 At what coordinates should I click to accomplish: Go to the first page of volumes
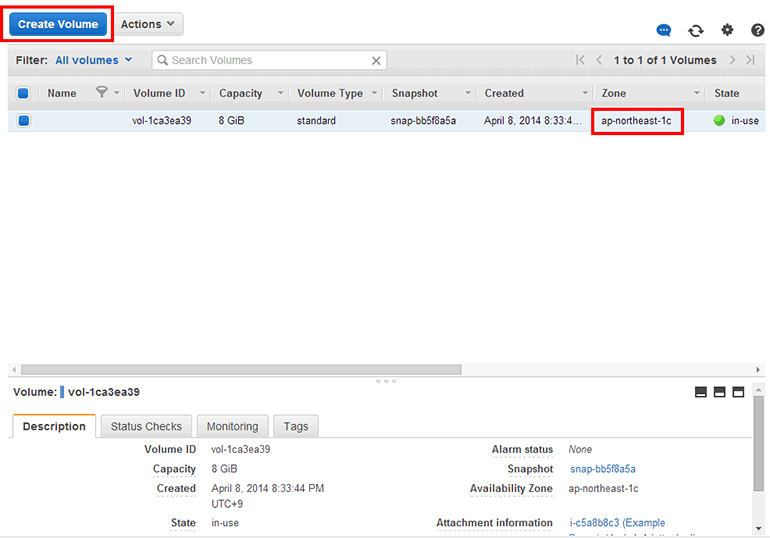pos(580,60)
